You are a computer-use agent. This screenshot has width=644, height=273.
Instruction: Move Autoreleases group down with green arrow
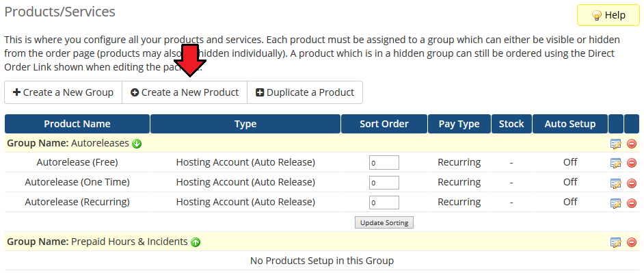[137, 144]
